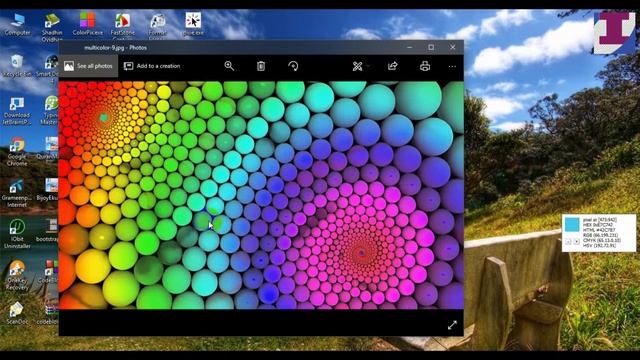Click the HTML color value in ColorPix

coord(599,230)
